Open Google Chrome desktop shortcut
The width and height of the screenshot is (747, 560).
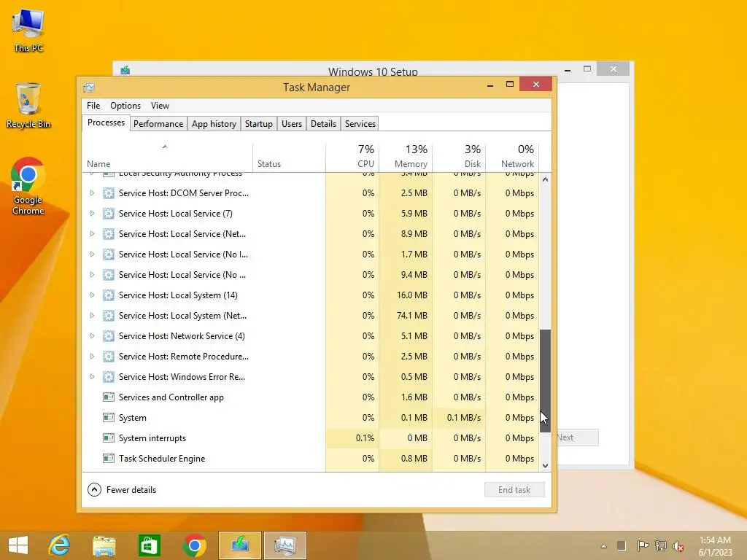(x=28, y=186)
